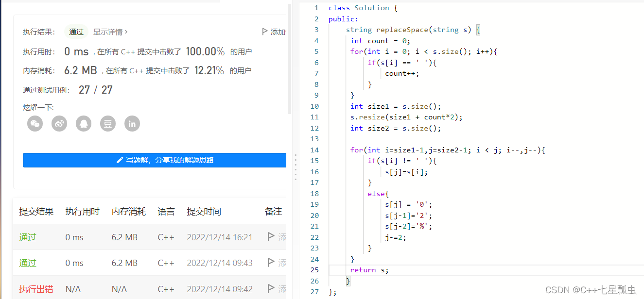The image size is (644, 299).
Task: Click the flag icon beside 添加 at top
Action: [x=265, y=32]
